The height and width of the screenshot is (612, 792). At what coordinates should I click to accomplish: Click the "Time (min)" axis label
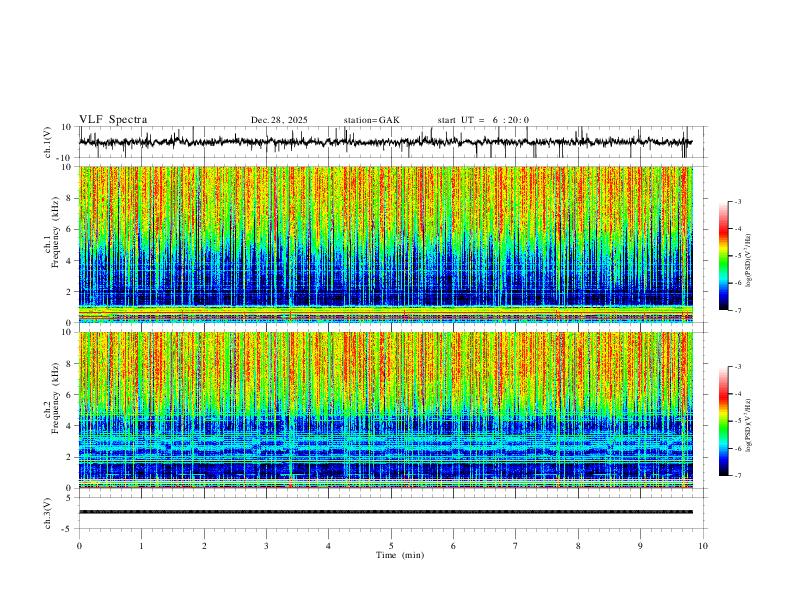tap(400, 555)
